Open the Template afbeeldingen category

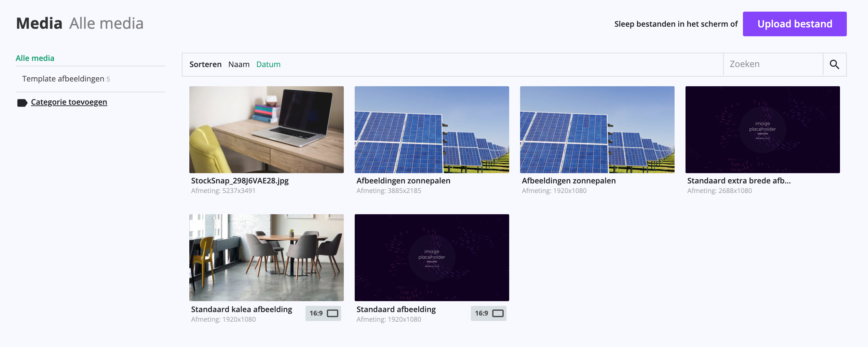(63, 79)
